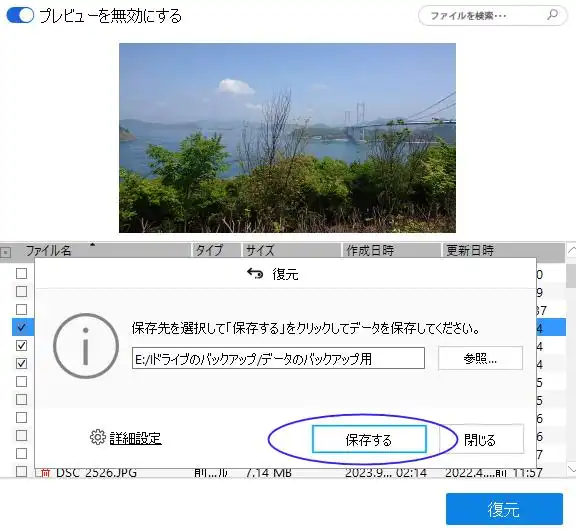Image resolution: width=576 pixels, height=529 pixels.
Task: Click the scroll-up arrow of the file list
Action: coord(571,251)
